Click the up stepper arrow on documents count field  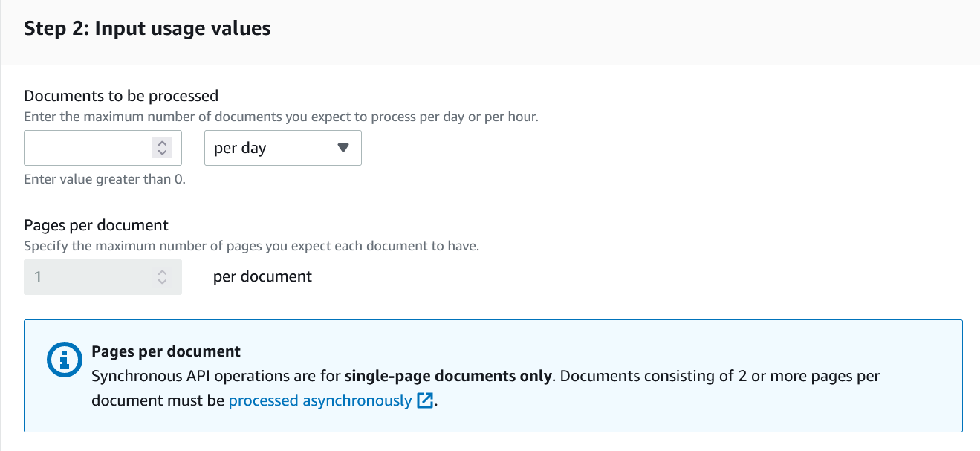point(161,143)
